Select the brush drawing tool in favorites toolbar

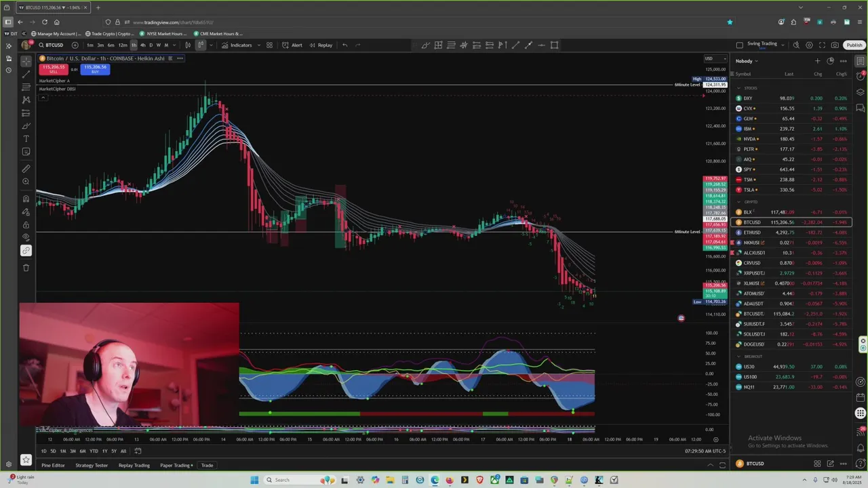click(425, 45)
